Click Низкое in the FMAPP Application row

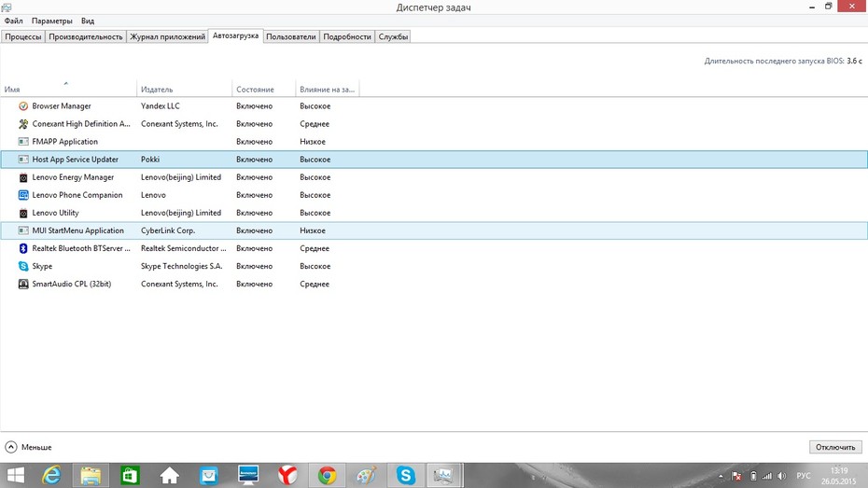click(x=313, y=142)
